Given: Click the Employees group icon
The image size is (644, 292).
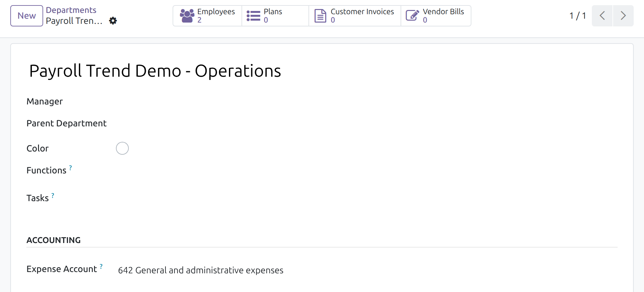Looking at the screenshot, I should click(x=187, y=16).
